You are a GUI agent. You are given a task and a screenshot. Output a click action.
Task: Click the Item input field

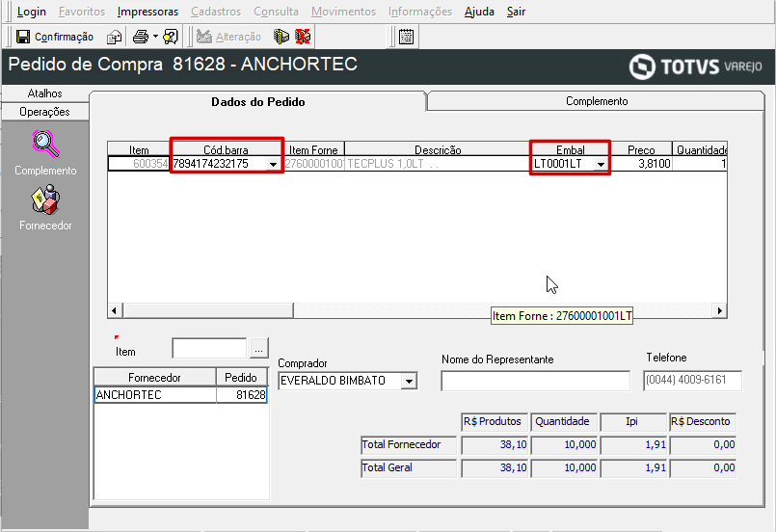click(209, 348)
